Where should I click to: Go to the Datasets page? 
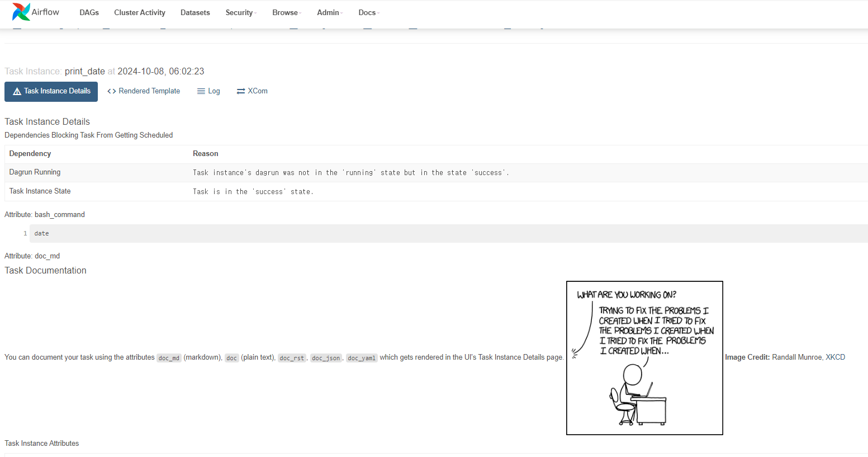195,12
